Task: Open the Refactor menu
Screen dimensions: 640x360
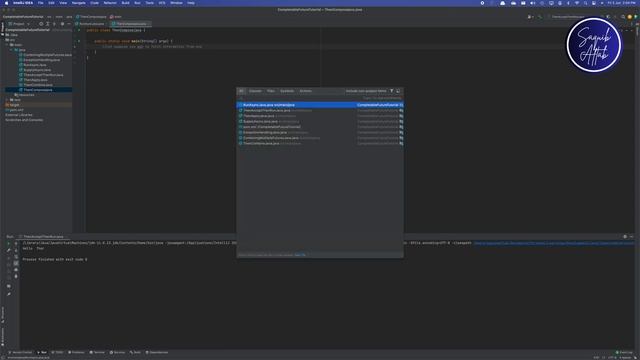Action: pyautogui.click(x=110, y=3)
